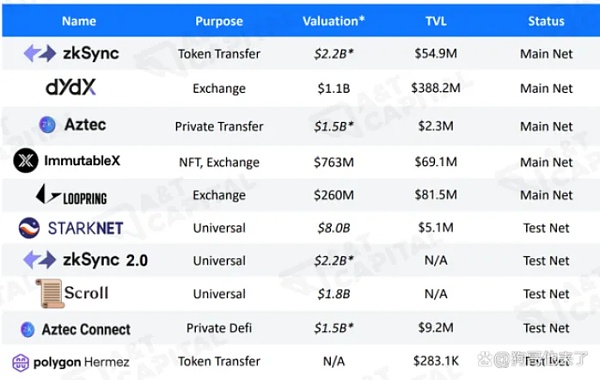Click the zkSync 2.0 arrows logo

click(40, 260)
